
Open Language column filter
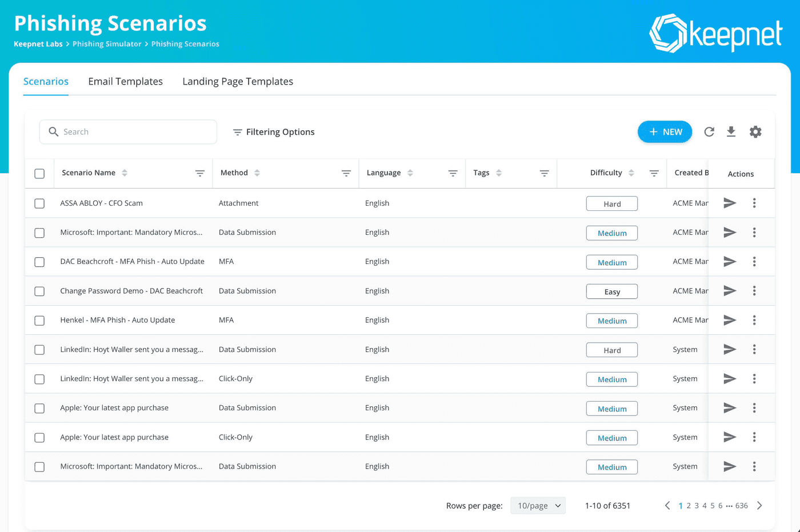pos(453,173)
